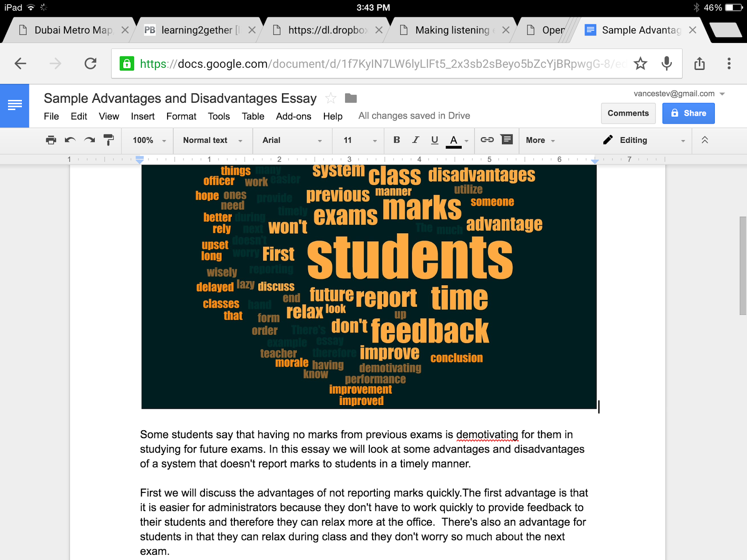Open the Arial font dropdown
Image resolution: width=747 pixels, height=560 pixels.
coord(292,140)
